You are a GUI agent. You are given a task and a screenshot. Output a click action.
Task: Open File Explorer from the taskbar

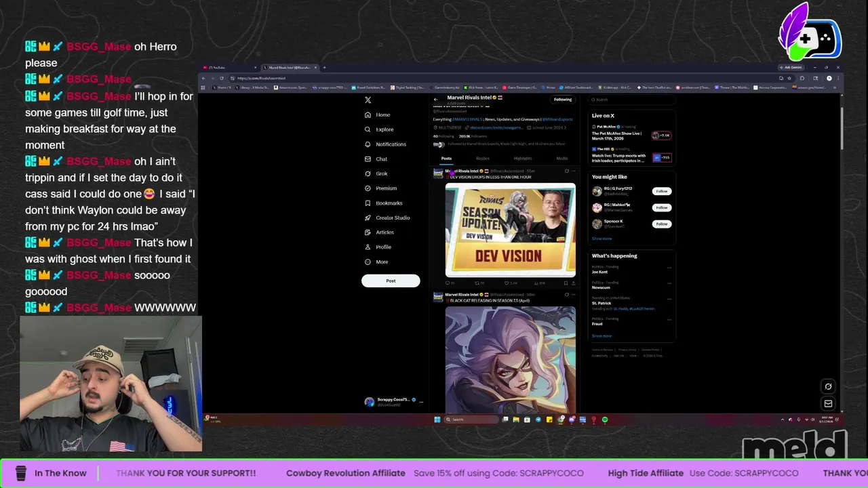tap(516, 420)
